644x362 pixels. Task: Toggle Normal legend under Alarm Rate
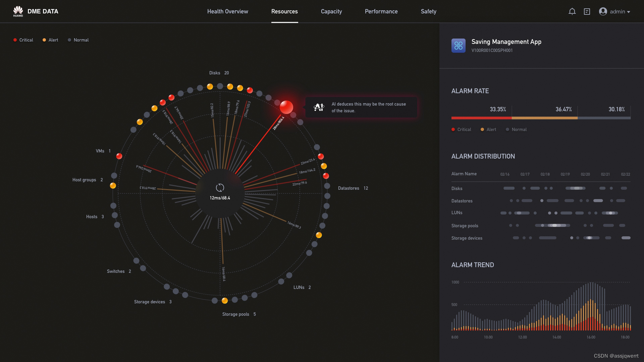click(516, 129)
